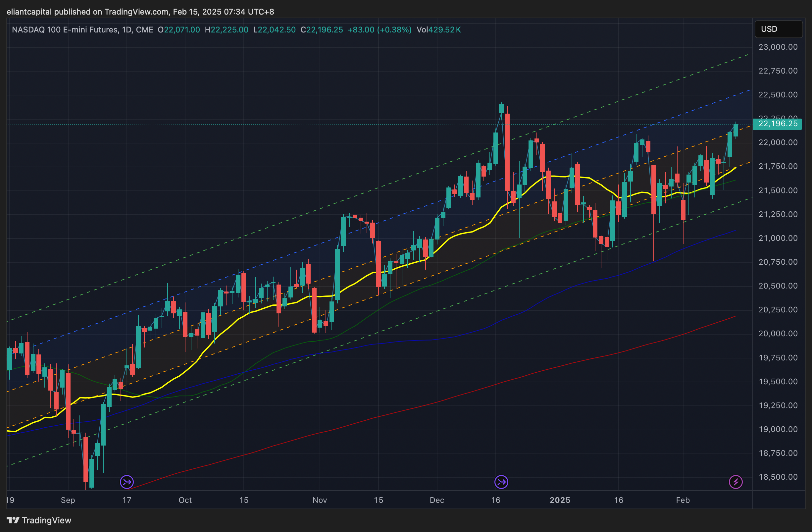Click the TradingView wordmark text at bottom

point(46,520)
